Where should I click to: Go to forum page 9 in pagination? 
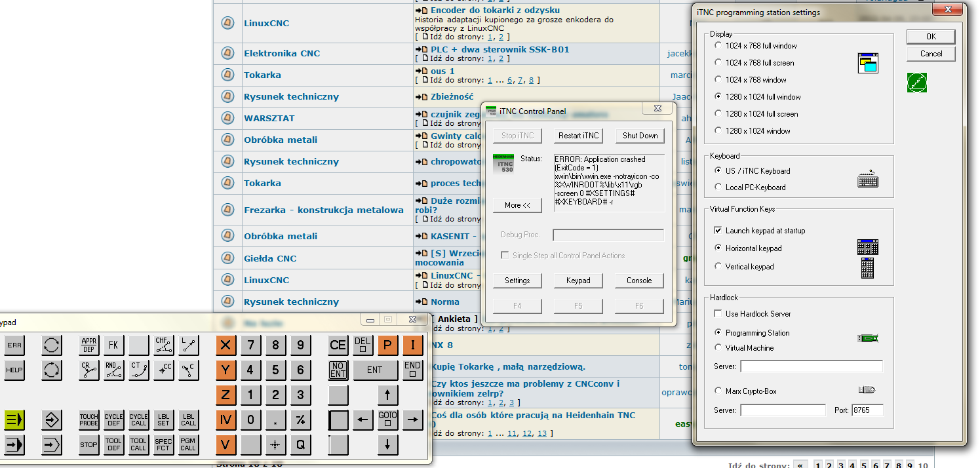(x=909, y=465)
